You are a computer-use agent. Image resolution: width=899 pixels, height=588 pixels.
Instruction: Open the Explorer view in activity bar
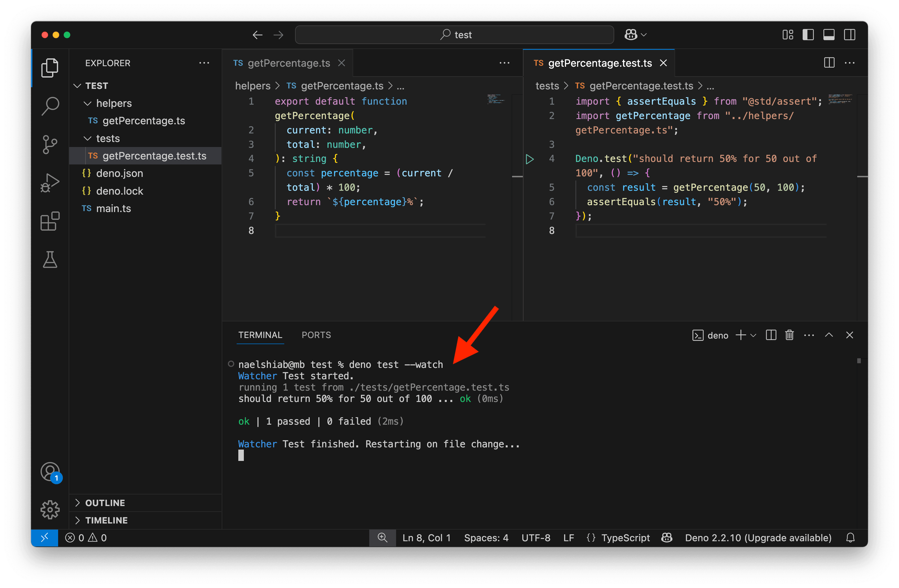click(50, 68)
